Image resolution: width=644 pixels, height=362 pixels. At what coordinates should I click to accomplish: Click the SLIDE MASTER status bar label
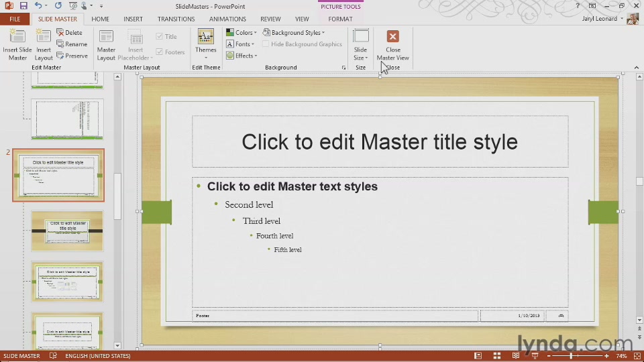coord(21,356)
